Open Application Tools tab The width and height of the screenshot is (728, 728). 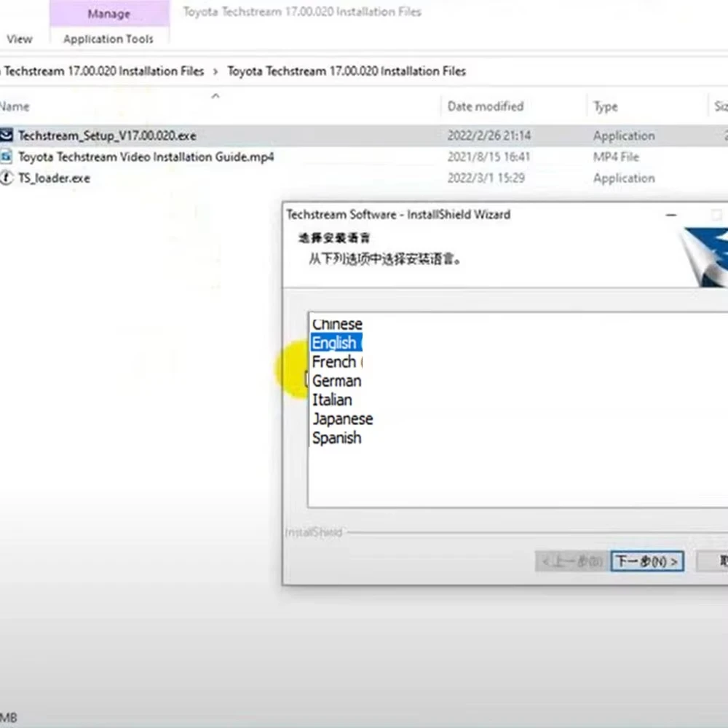[x=108, y=39]
